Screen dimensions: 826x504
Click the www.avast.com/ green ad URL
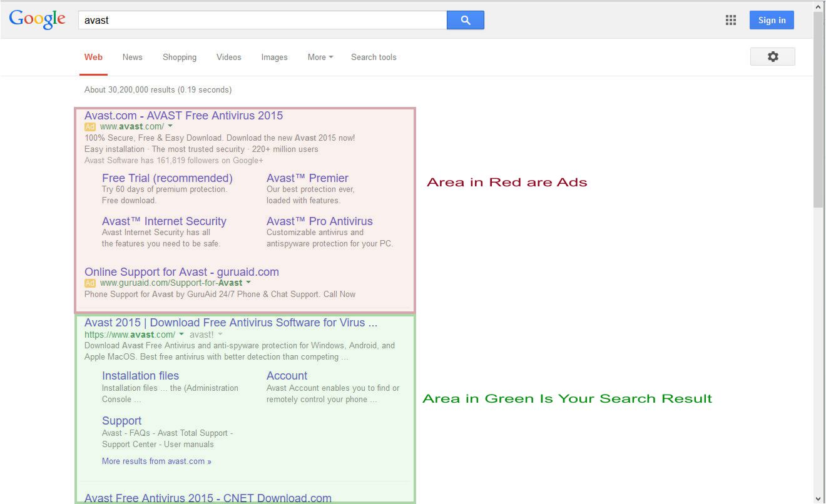pyautogui.click(x=132, y=127)
